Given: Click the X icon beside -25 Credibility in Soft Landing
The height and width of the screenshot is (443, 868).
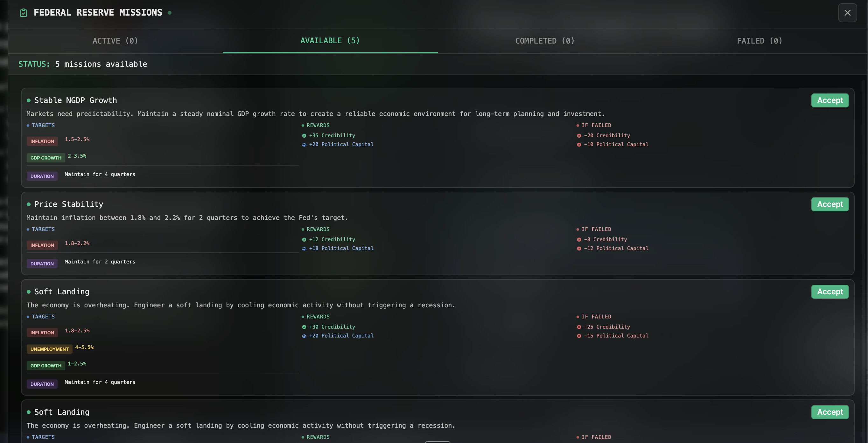Looking at the screenshot, I should pyautogui.click(x=578, y=326).
